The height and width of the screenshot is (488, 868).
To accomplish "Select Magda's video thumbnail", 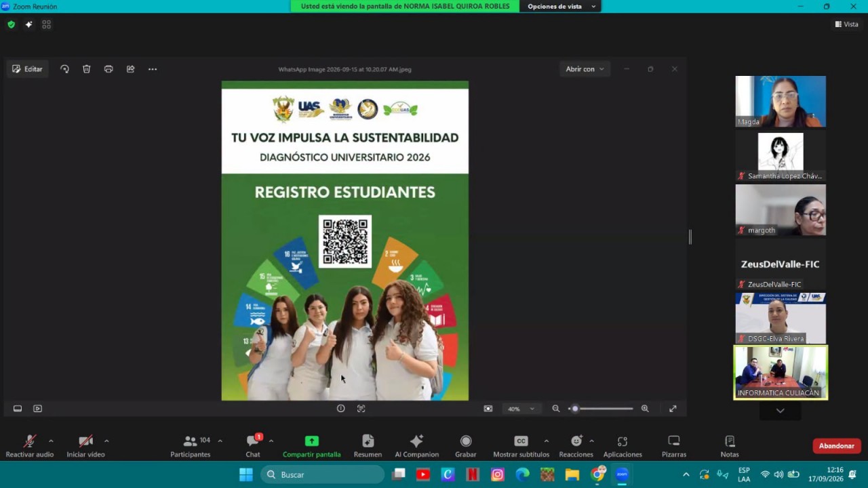I will tap(781, 102).
